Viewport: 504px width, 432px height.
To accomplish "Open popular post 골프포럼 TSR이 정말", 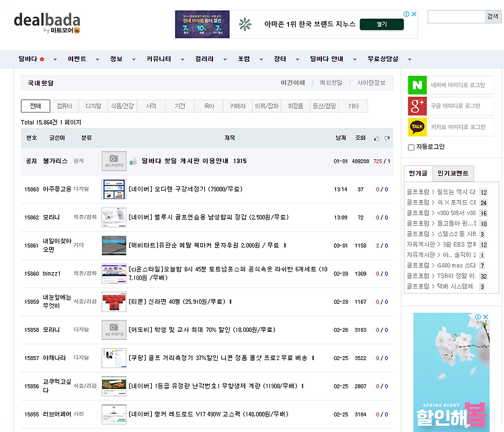I will [441, 276].
